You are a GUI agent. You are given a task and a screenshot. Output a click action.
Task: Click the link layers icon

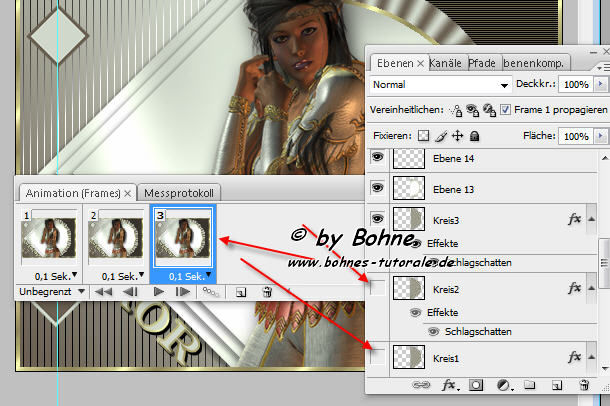click(422, 385)
